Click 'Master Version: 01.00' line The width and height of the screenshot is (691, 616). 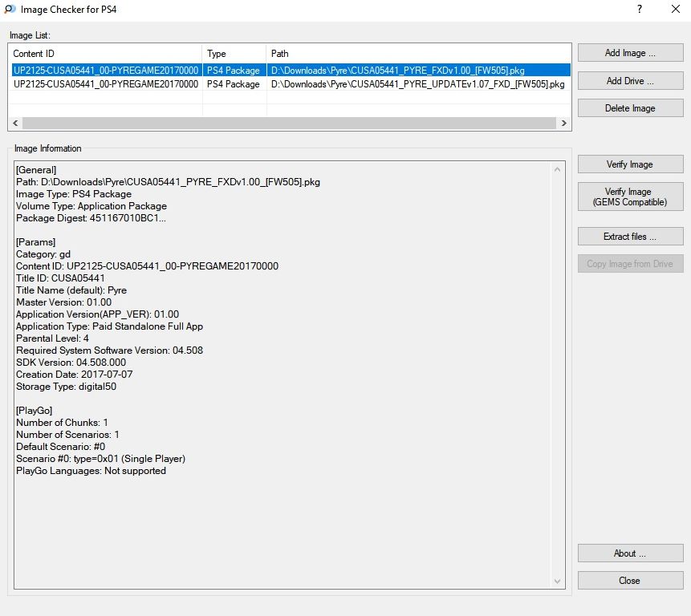64,302
